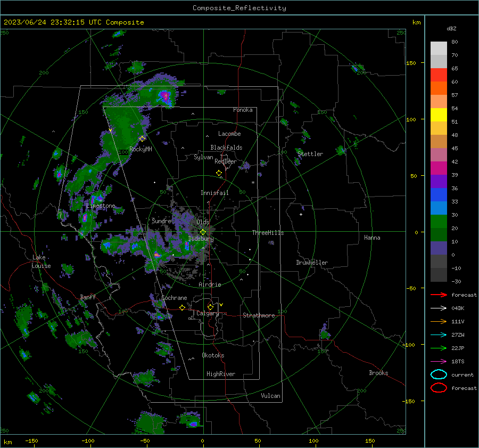Click the yellow radar-site diamond near Didsbury
The image size is (479, 448).
203,232
